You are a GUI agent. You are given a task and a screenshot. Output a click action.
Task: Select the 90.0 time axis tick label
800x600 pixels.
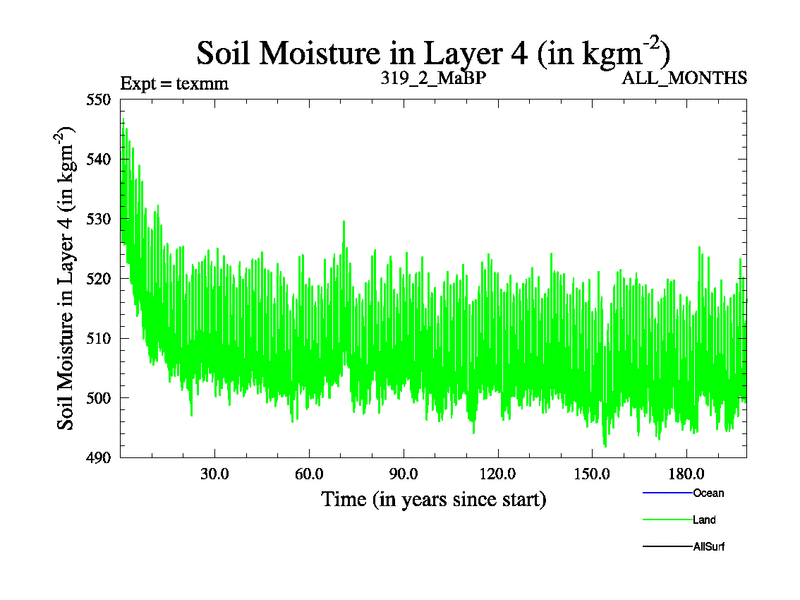(x=403, y=472)
